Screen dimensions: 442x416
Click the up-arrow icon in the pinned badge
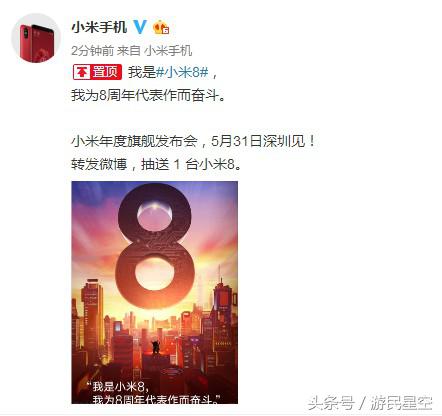tap(82, 72)
